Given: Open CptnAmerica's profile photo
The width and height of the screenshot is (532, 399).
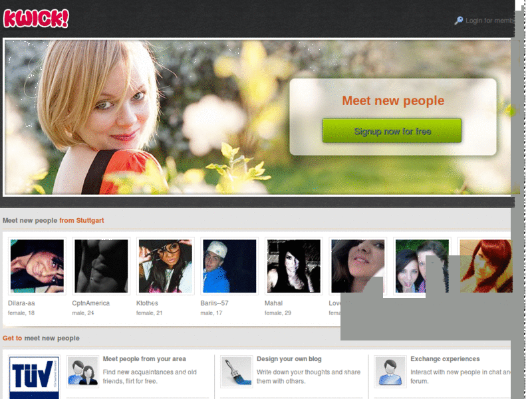Looking at the screenshot, I should tap(101, 266).
